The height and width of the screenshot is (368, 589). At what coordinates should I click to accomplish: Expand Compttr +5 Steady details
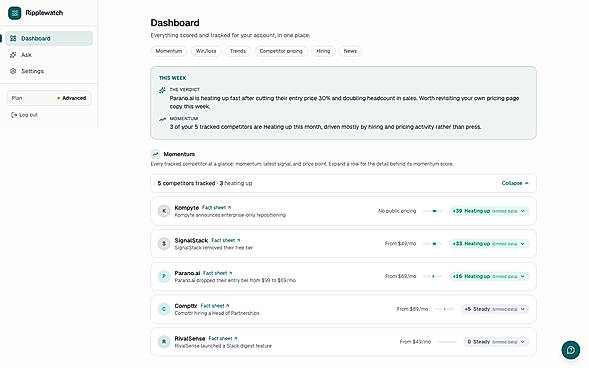495,309
